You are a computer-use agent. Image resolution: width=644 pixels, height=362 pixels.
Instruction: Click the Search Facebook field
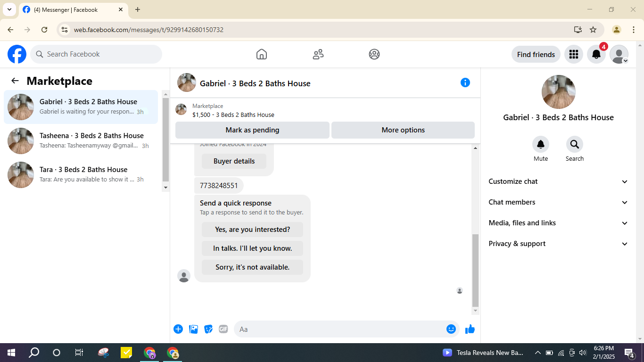pyautogui.click(x=96, y=54)
